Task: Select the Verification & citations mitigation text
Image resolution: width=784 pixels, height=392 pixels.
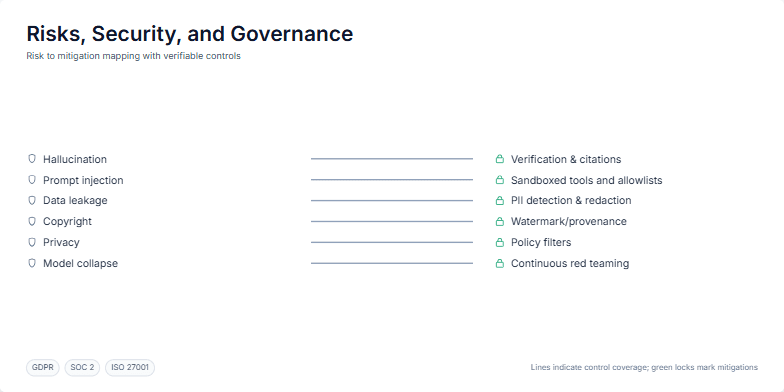Action: tap(566, 160)
